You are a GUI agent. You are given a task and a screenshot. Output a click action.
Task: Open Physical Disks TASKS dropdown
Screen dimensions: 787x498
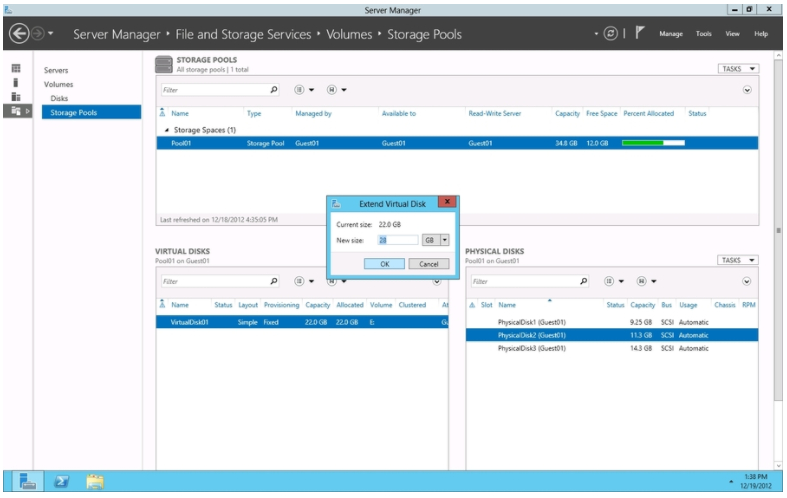[737, 260]
